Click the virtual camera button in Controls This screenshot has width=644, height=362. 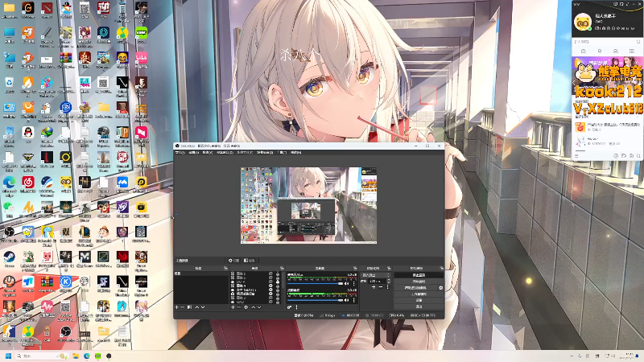pyautogui.click(x=415, y=288)
